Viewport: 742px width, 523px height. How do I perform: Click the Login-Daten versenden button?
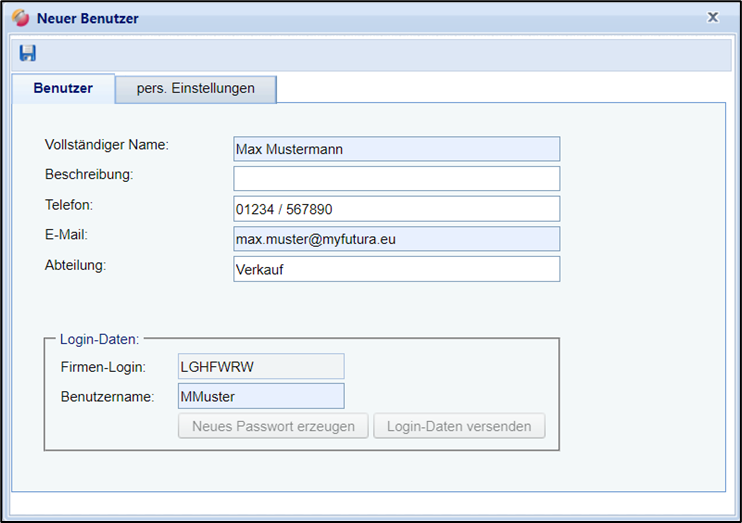click(x=459, y=426)
